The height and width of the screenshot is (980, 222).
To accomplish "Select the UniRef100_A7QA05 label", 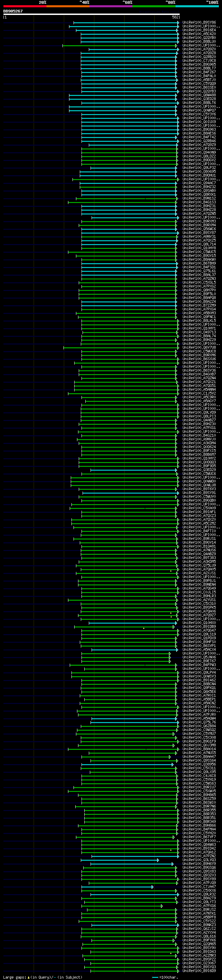I will pyautogui.click(x=199, y=569).
